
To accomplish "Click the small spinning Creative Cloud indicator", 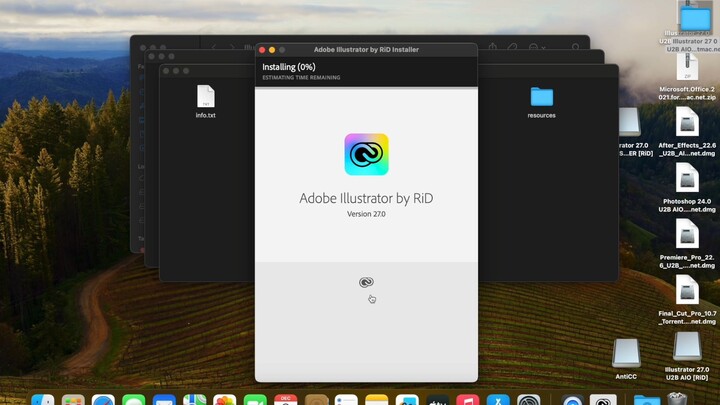I will 366,282.
